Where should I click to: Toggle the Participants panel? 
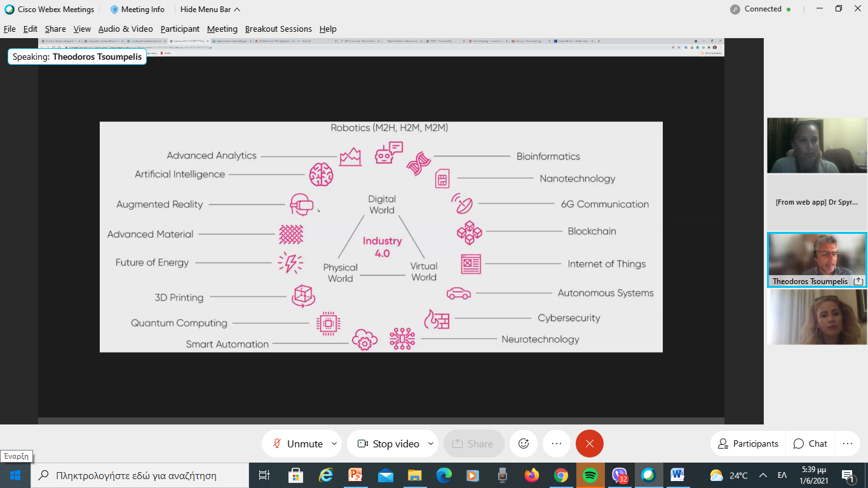coord(748,444)
